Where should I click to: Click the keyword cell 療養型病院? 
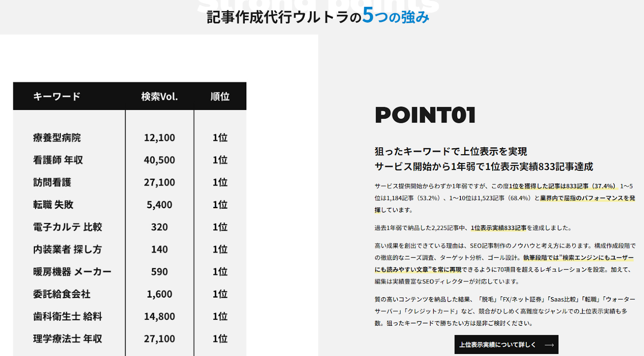(x=57, y=138)
